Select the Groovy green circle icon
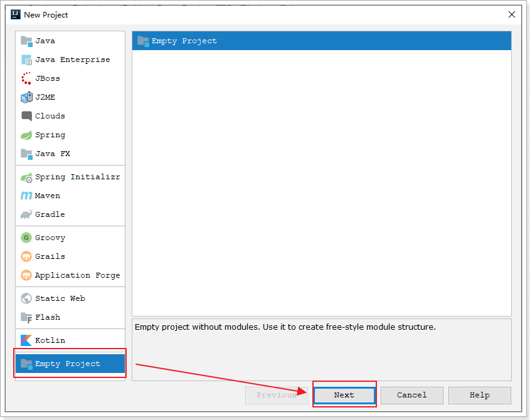The width and height of the screenshot is (530, 420). pos(26,238)
